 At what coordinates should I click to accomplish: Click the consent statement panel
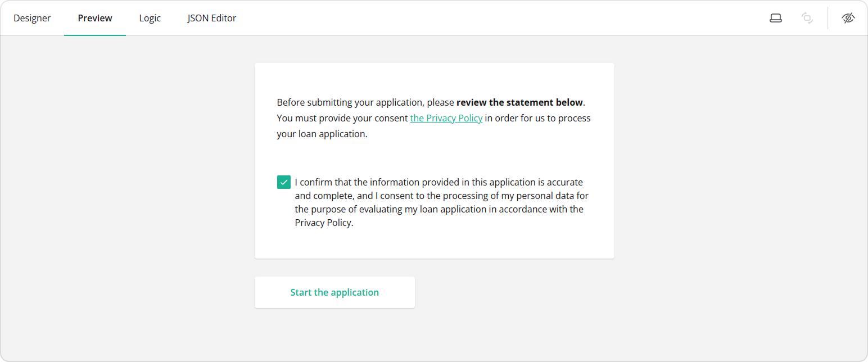click(434, 160)
